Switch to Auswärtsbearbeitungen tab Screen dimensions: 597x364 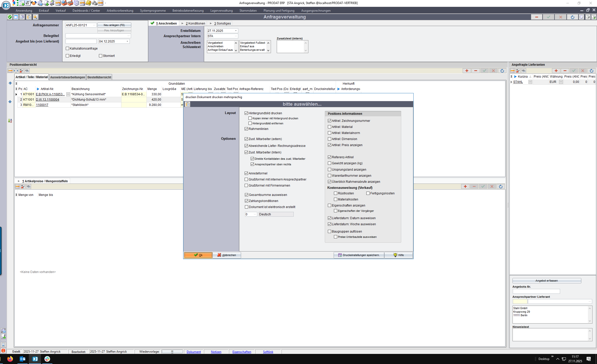pyautogui.click(x=67, y=77)
